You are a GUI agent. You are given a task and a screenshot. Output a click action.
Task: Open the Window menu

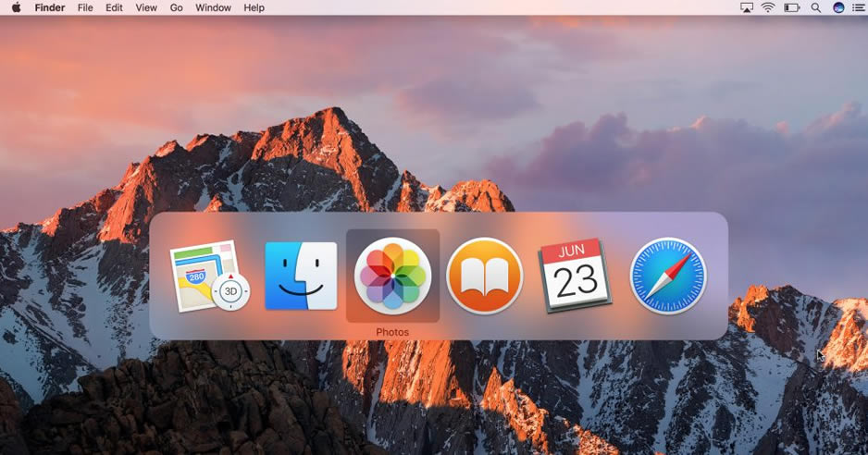(213, 7)
